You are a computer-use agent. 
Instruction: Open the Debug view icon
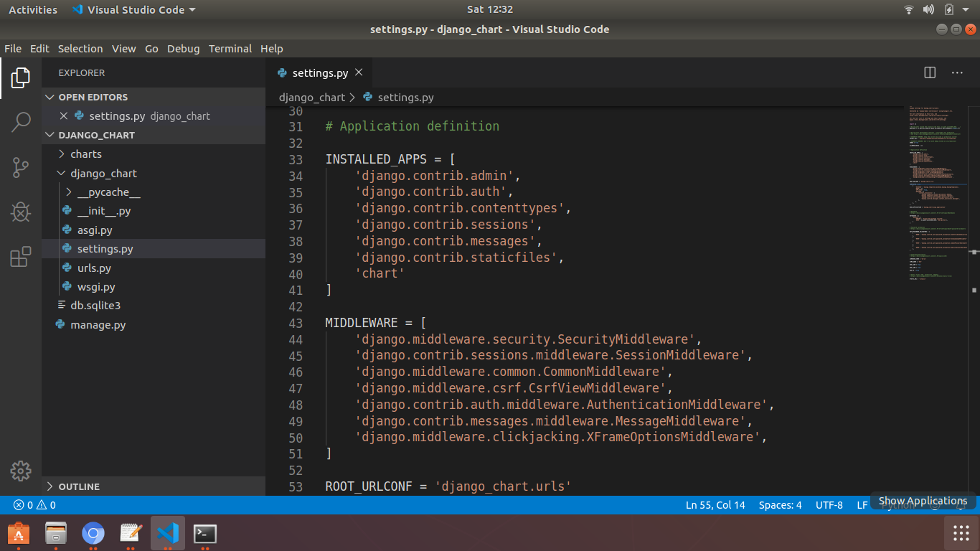[x=21, y=212]
